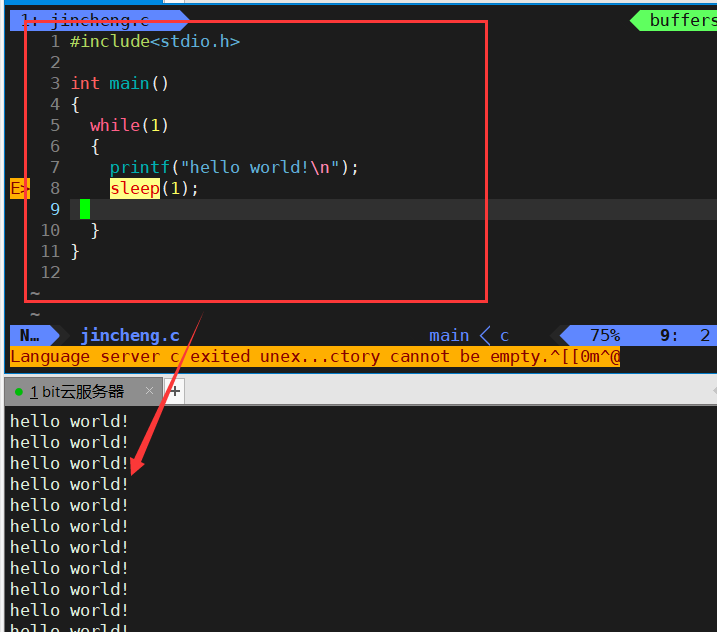
Task: Click the green cursor block on line 9
Action: coord(85,209)
